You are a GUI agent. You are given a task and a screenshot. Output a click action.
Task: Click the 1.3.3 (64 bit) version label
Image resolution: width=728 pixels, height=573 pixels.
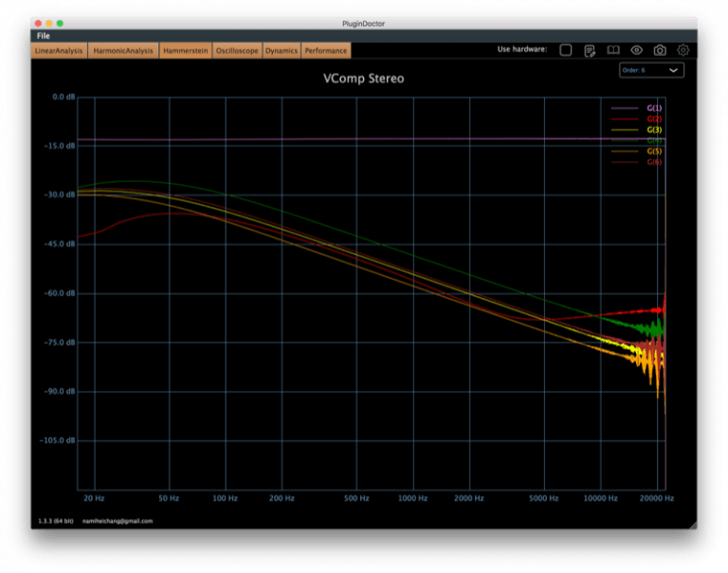tap(56, 521)
